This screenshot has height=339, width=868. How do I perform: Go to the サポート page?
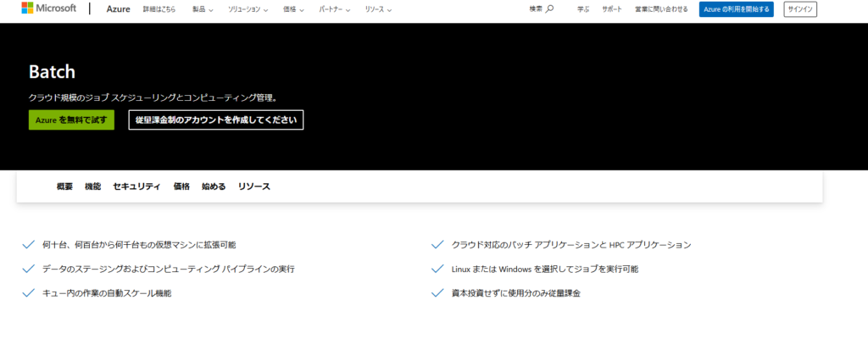click(611, 9)
